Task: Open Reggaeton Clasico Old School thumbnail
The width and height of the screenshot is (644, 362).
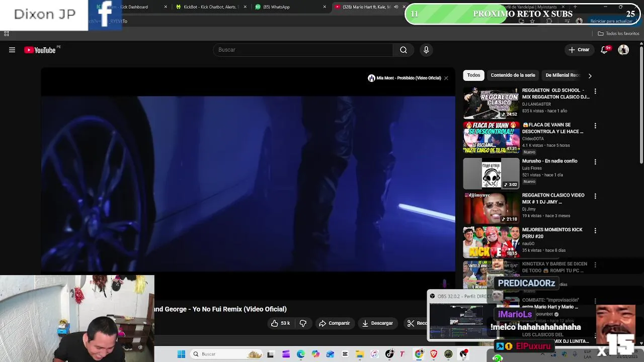Action: pyautogui.click(x=491, y=103)
